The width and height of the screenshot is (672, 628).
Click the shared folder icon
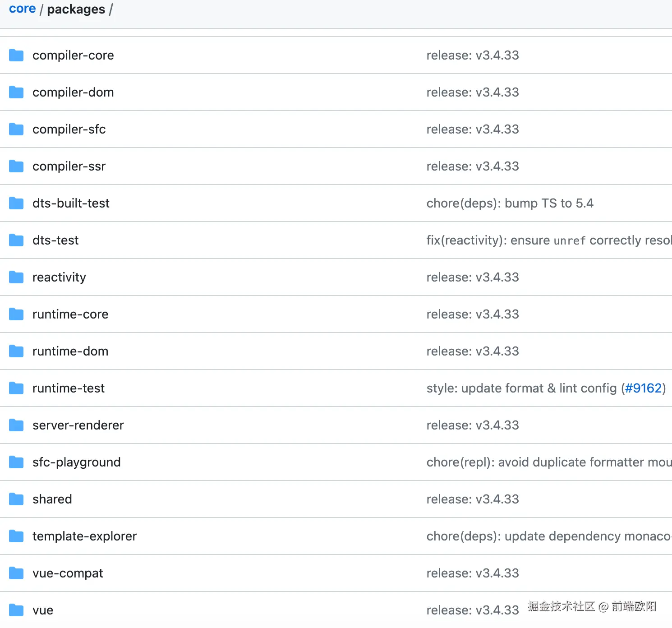coord(16,499)
